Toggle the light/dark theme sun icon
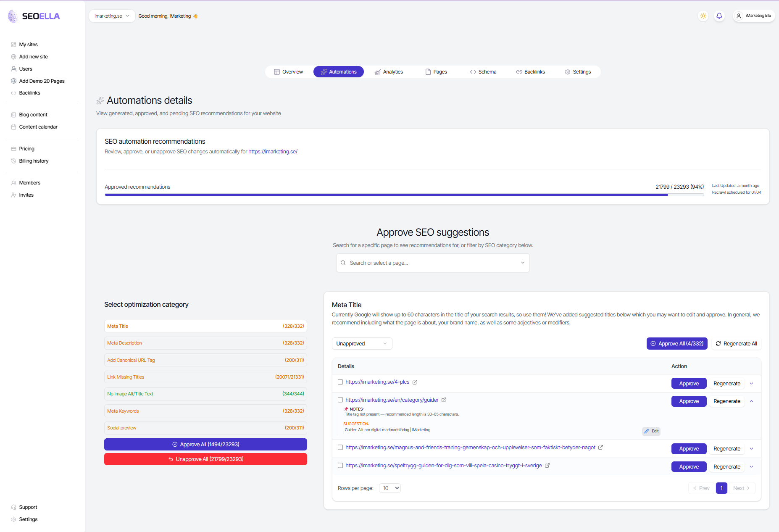 [703, 16]
